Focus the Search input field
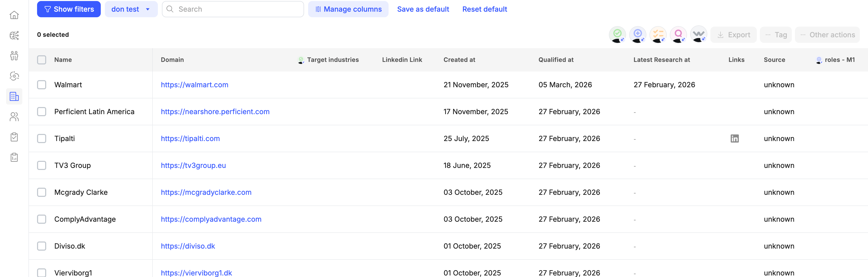Viewport: 868px width, 277px height. point(236,9)
